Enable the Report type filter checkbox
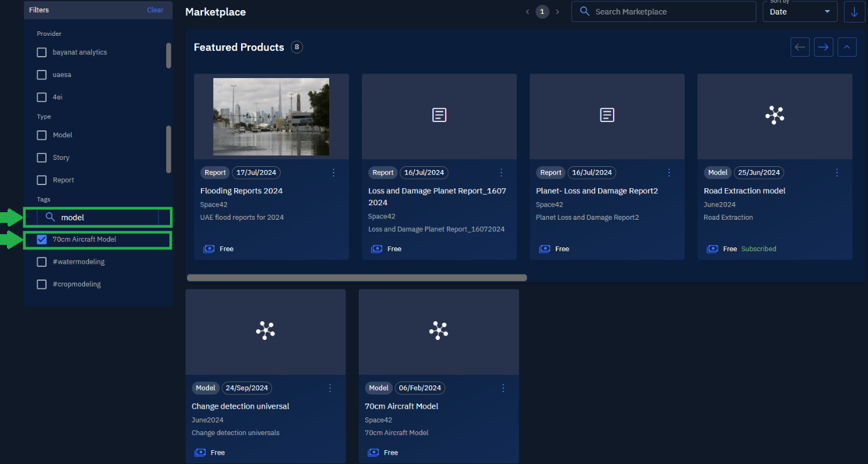868x464 pixels. (42, 180)
